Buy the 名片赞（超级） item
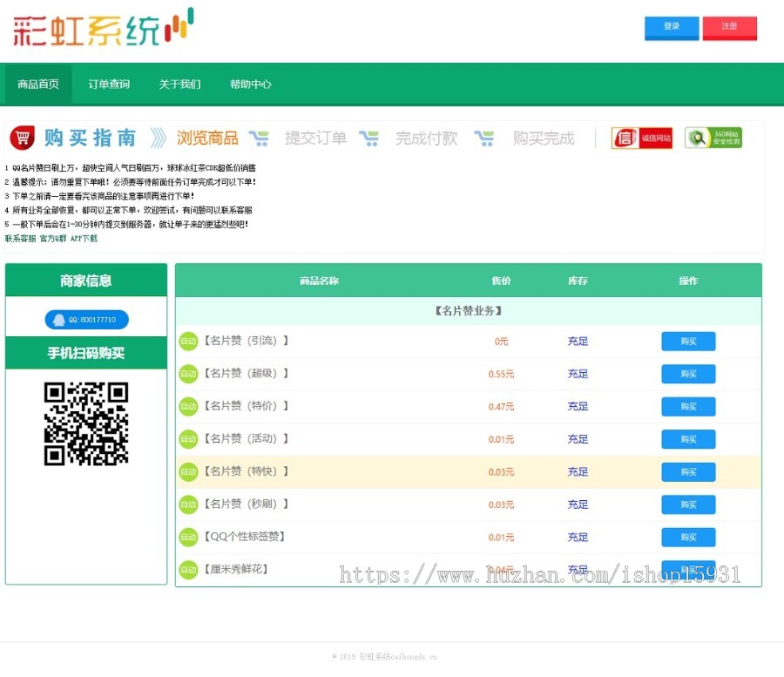 (x=688, y=374)
